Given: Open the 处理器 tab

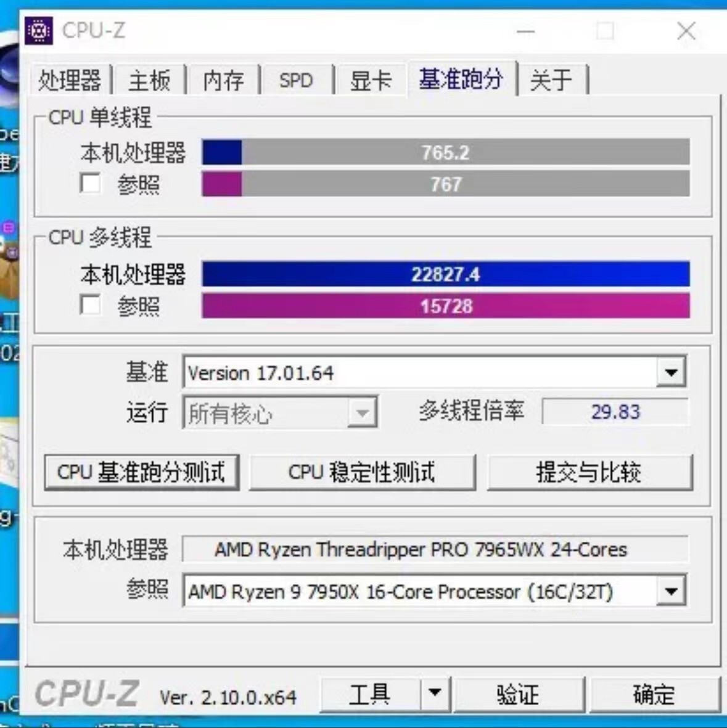Looking at the screenshot, I should [x=70, y=80].
